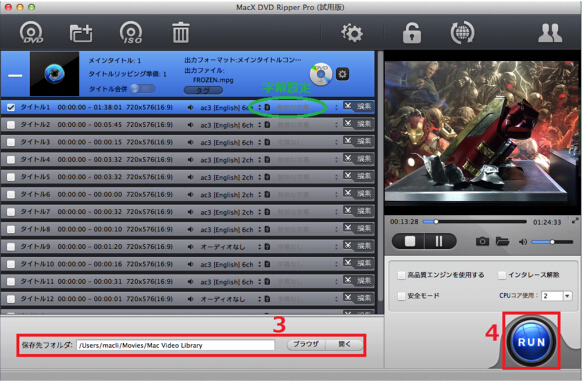The height and width of the screenshot is (382, 582).
Task: Stop the preview playback
Action: pyautogui.click(x=410, y=242)
